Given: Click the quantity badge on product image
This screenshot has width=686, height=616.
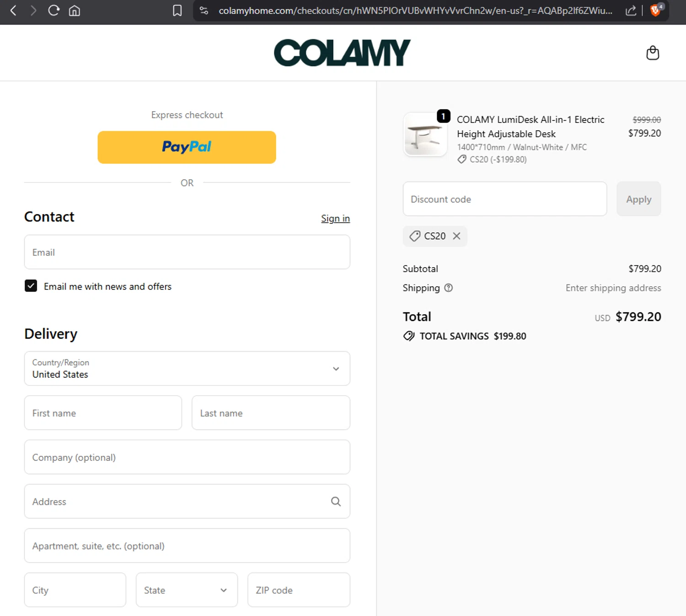Looking at the screenshot, I should pos(444,116).
